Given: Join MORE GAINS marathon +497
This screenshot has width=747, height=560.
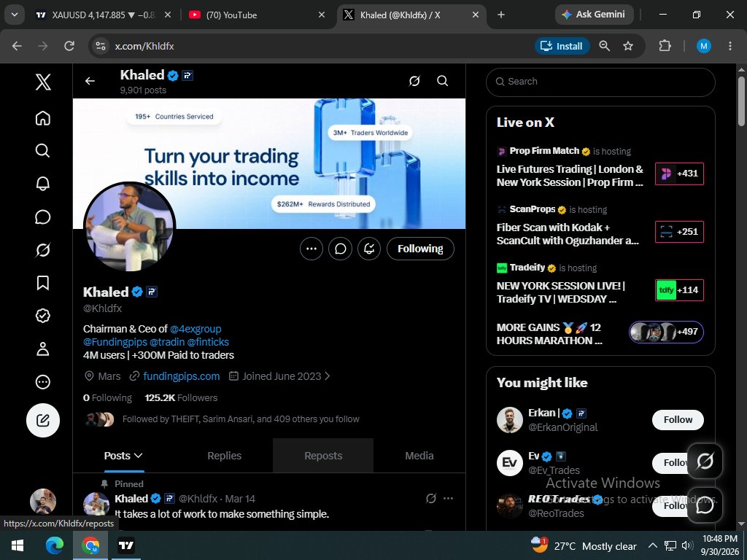Looking at the screenshot, I should click(x=666, y=332).
